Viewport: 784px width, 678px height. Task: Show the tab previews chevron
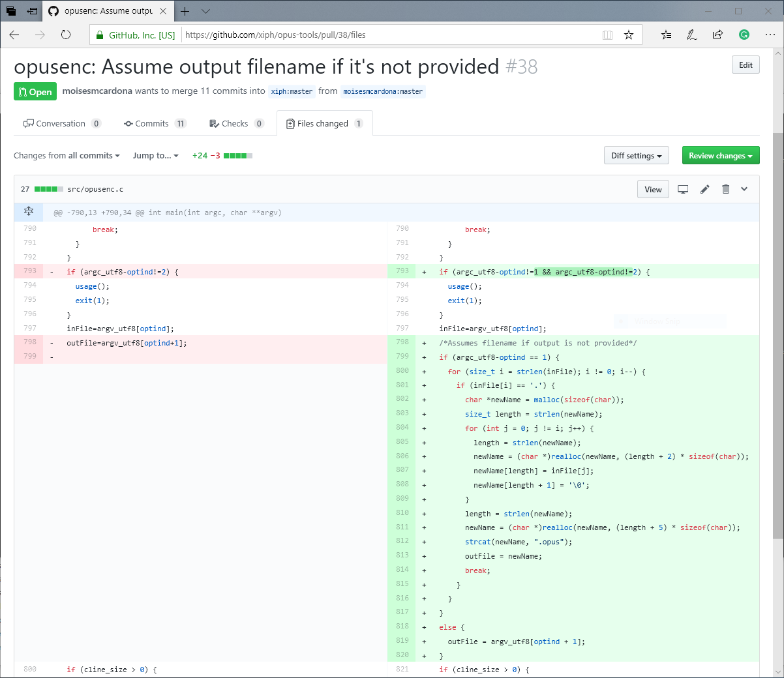pos(205,11)
